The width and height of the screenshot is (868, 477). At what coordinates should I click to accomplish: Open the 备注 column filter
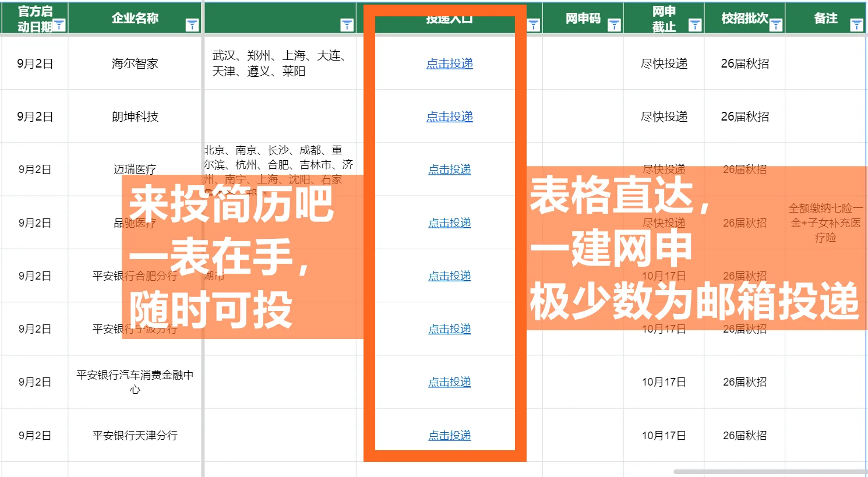tap(856, 25)
